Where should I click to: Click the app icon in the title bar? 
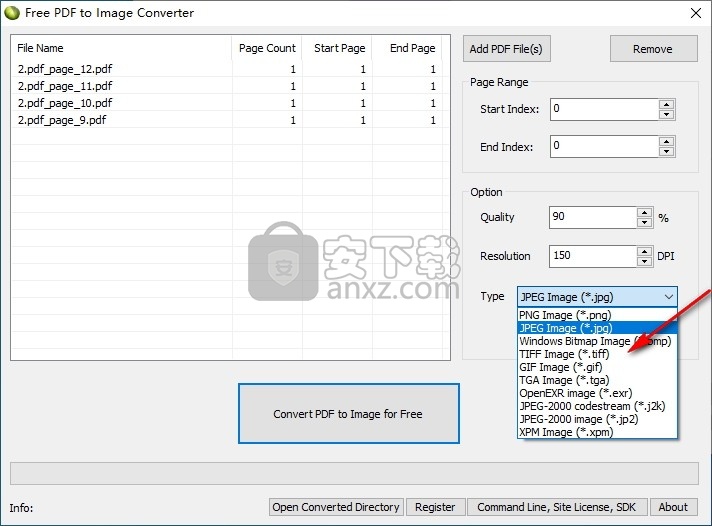coord(12,13)
